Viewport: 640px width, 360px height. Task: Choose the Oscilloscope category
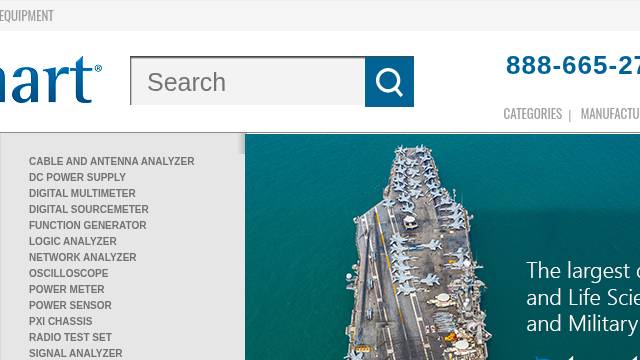(x=69, y=273)
